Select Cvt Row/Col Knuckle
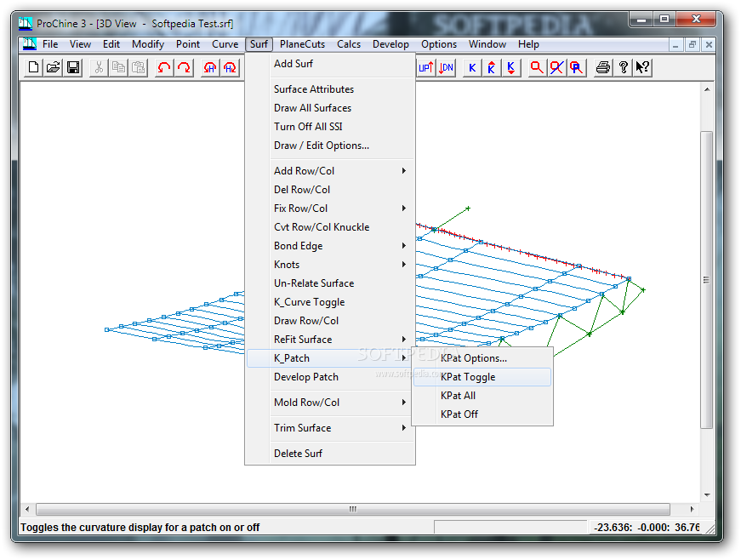 click(x=330, y=227)
